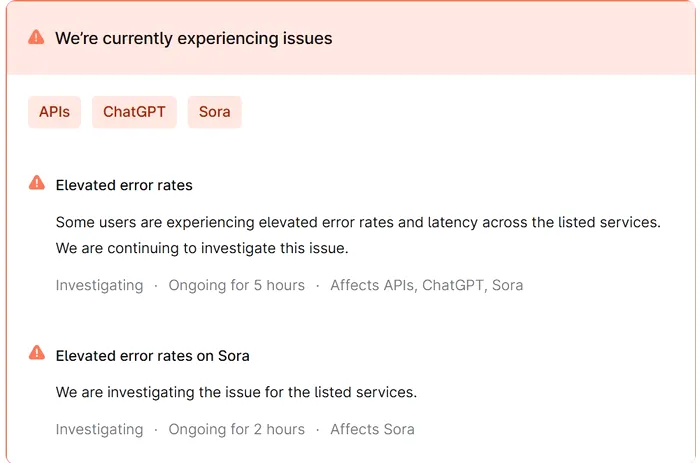Click "Affects APIs, ChatGPT, Sora" label
This screenshot has width=700, height=463.
(x=427, y=285)
